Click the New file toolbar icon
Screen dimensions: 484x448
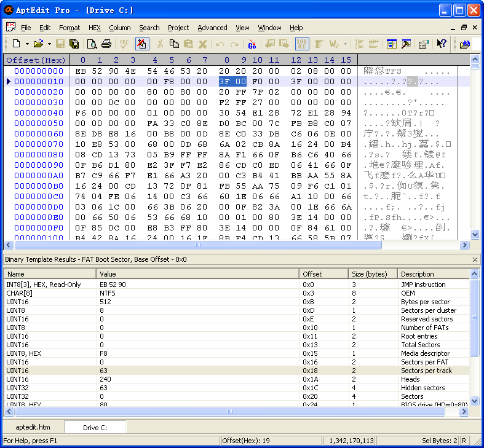[16, 44]
